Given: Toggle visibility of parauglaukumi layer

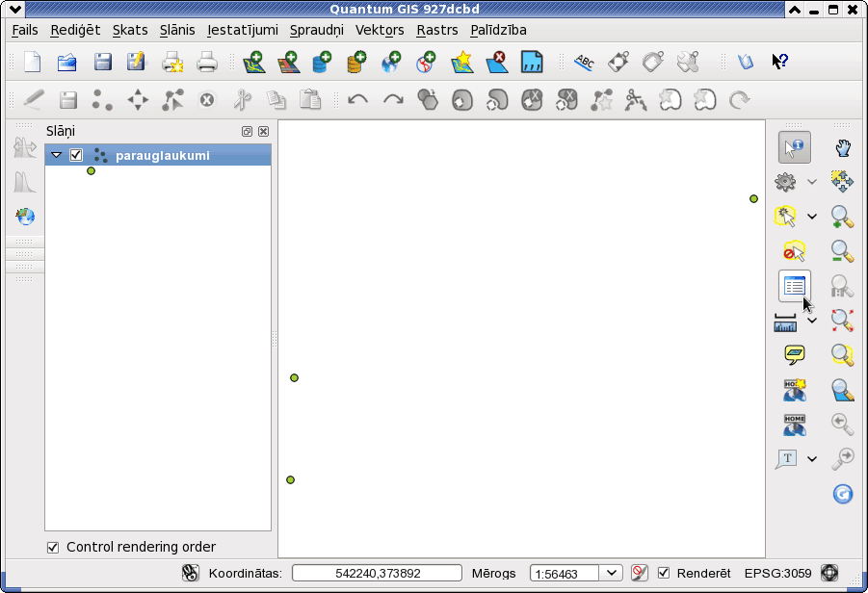Looking at the screenshot, I should click(76, 155).
